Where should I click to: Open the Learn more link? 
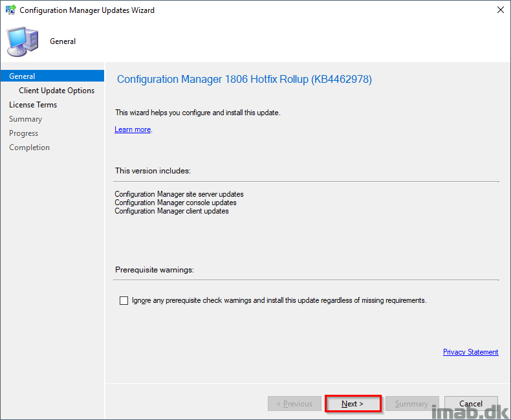point(133,129)
